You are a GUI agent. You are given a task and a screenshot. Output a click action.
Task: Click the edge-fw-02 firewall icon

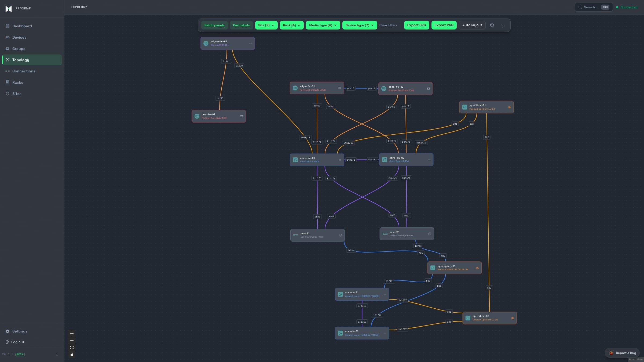tap(384, 88)
